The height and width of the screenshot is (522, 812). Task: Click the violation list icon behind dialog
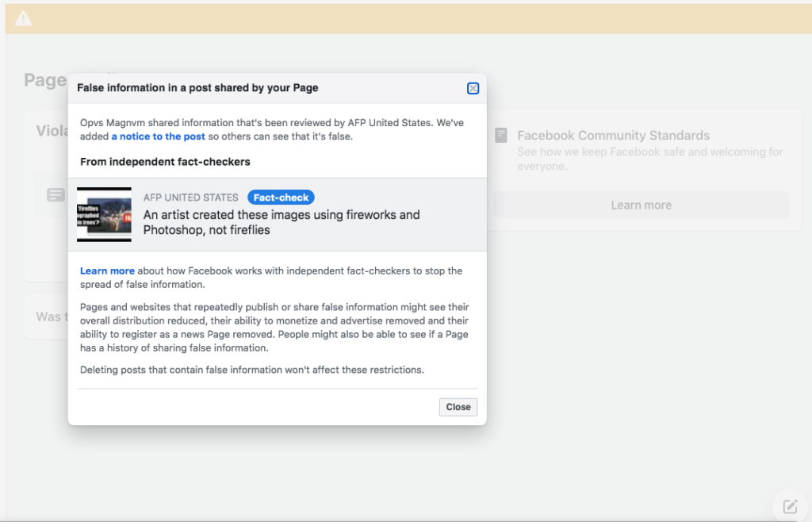pyautogui.click(x=56, y=194)
